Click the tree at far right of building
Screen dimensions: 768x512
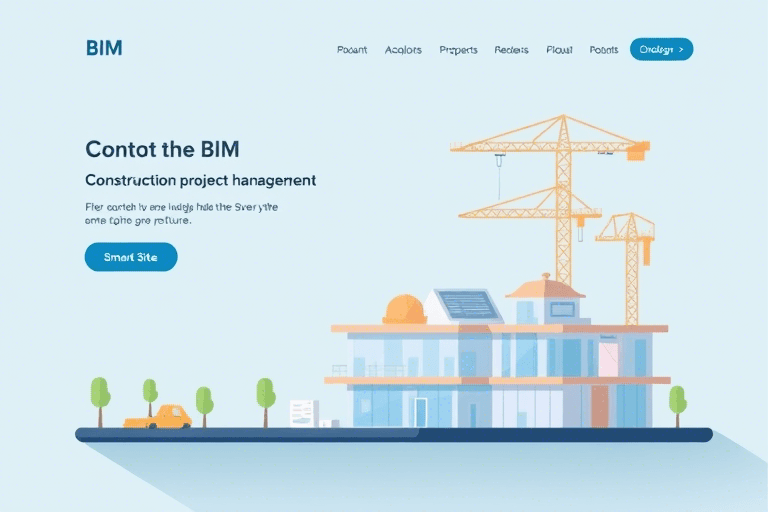coord(677,400)
